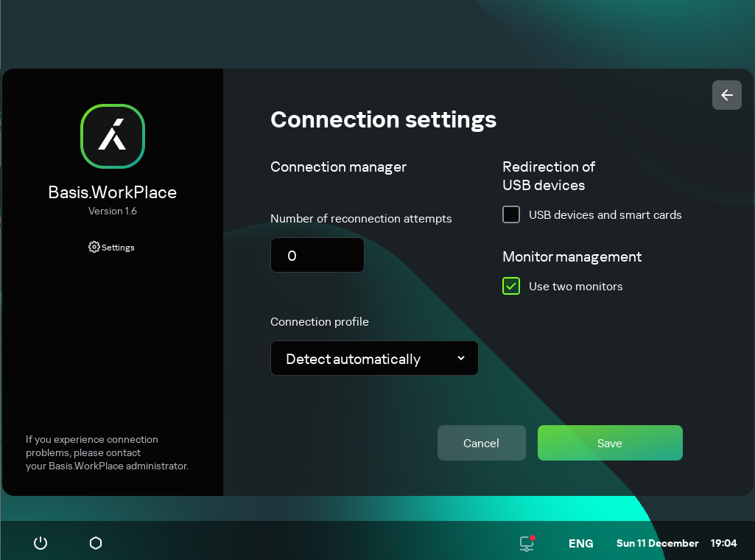The image size is (755, 560).
Task: Cancel the connection settings changes
Action: click(x=481, y=443)
